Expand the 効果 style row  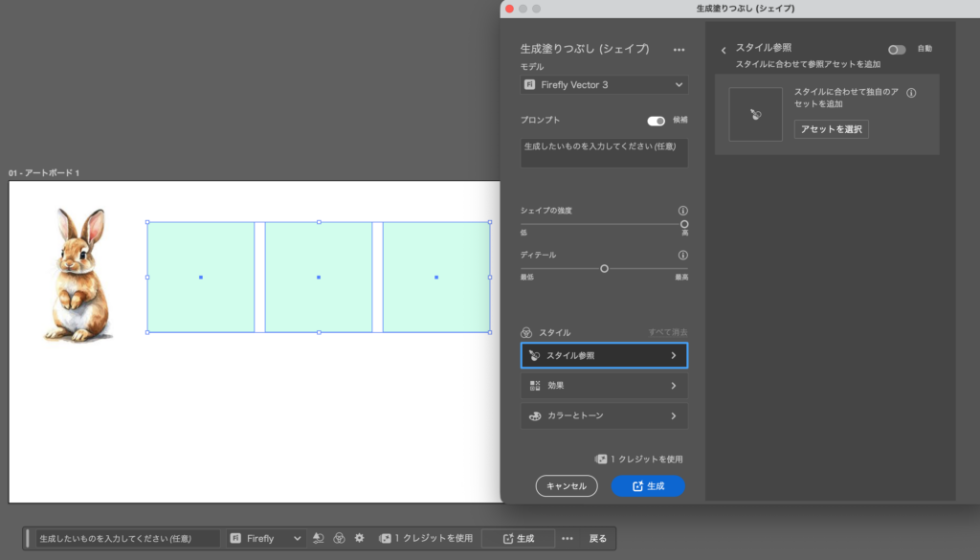[604, 386]
